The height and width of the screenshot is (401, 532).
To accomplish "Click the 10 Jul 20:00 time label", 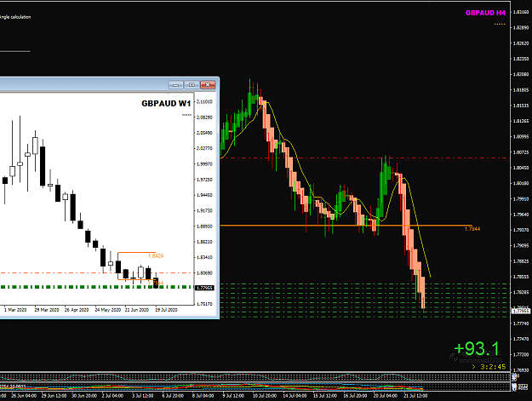I will pyautogui.click(x=265, y=396).
